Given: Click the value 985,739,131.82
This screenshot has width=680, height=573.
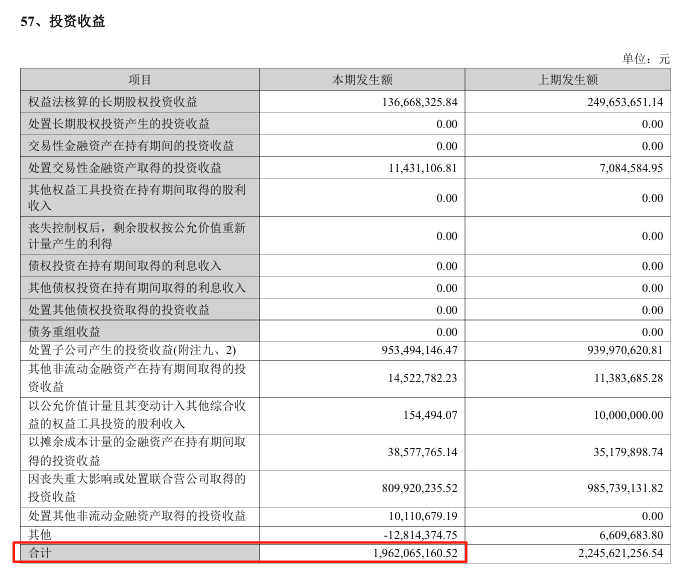Looking at the screenshot, I should [x=625, y=488].
